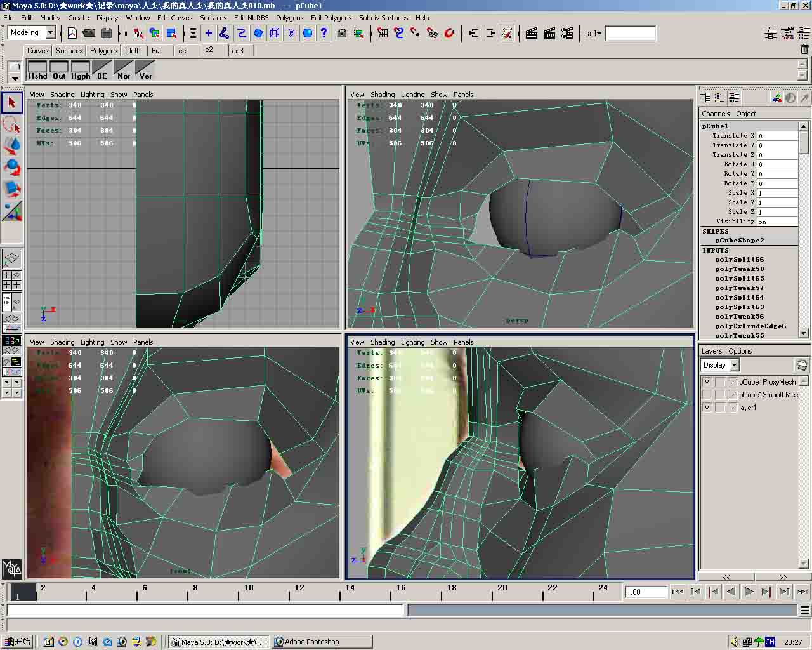Open render globals clapperboard icon
Viewport: 812px width, 650px height.
point(567,33)
